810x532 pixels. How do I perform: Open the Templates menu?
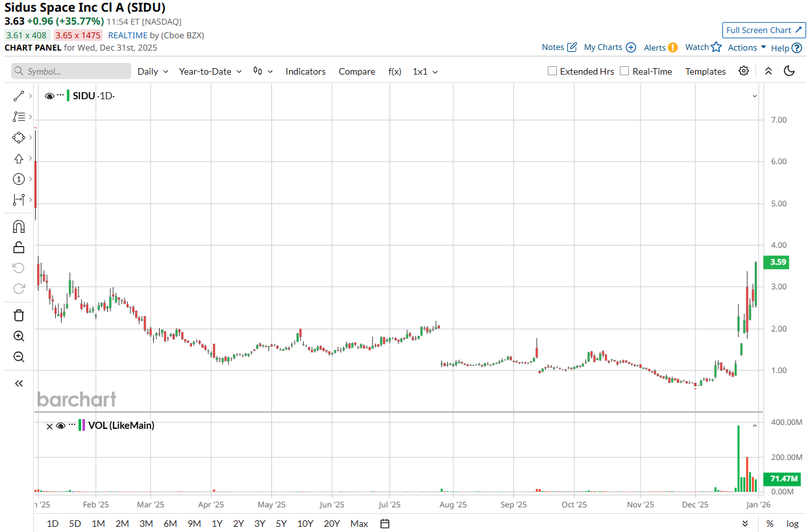click(x=706, y=71)
